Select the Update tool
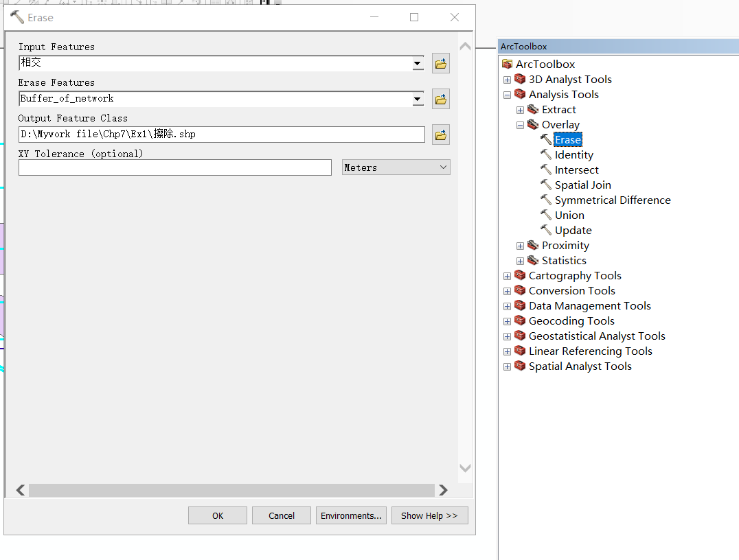The height and width of the screenshot is (560, 739). coord(572,230)
